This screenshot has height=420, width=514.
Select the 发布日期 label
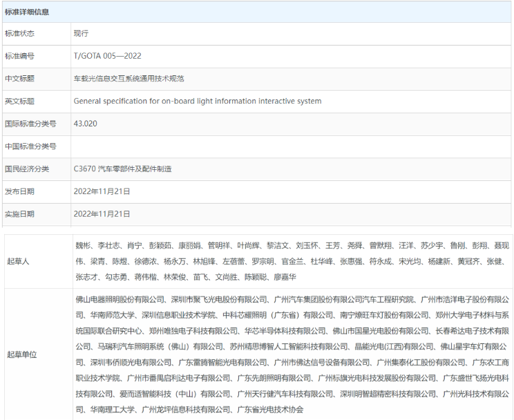(x=19, y=192)
